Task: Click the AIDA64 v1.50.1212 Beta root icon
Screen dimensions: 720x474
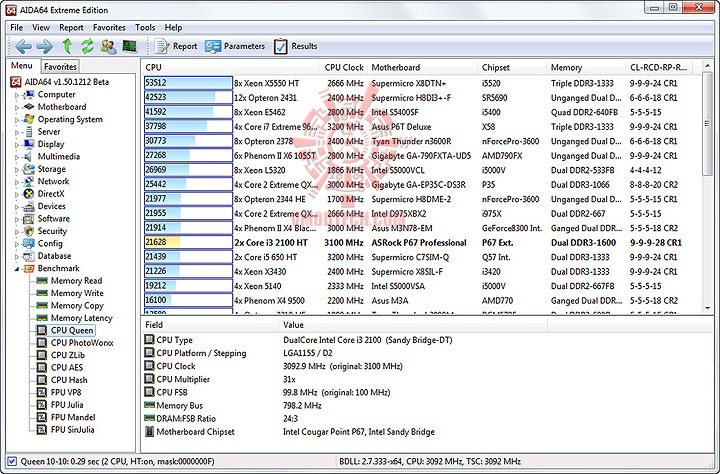Action: pos(16,82)
